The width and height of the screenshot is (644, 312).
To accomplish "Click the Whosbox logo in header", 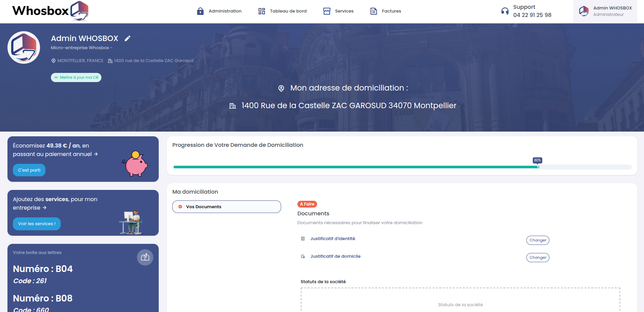I will tap(50, 11).
